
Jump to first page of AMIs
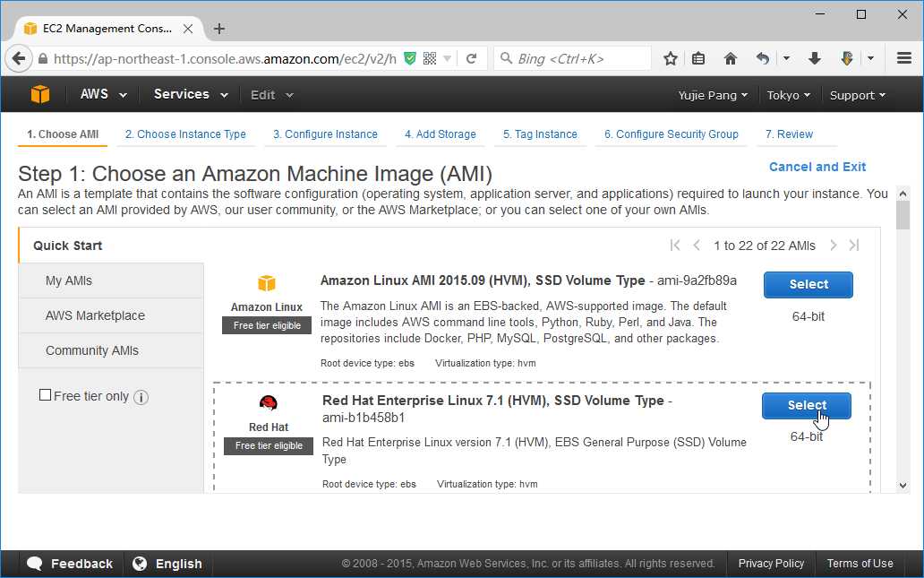[x=675, y=246]
